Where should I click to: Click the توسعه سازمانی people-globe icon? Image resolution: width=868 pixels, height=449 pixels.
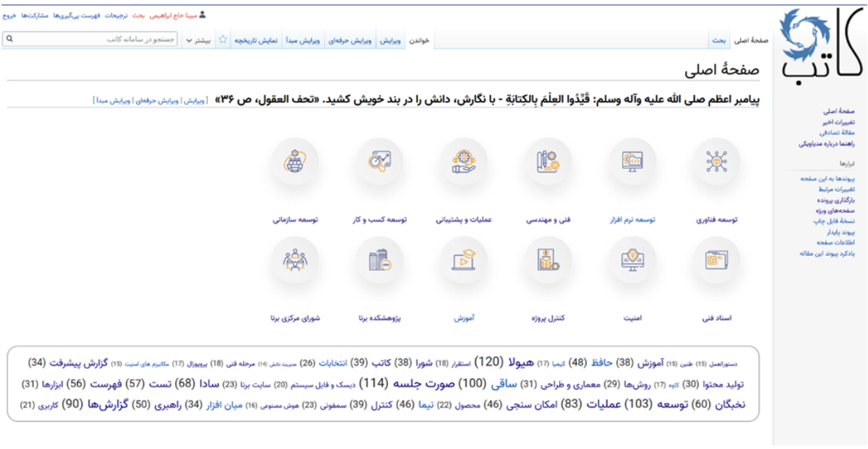296,161
